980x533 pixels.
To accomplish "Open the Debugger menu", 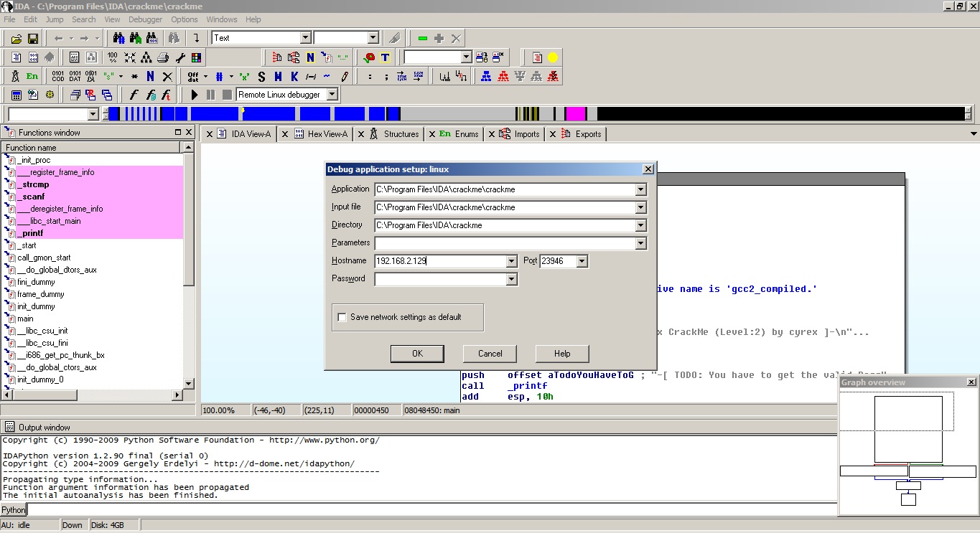I will (145, 19).
